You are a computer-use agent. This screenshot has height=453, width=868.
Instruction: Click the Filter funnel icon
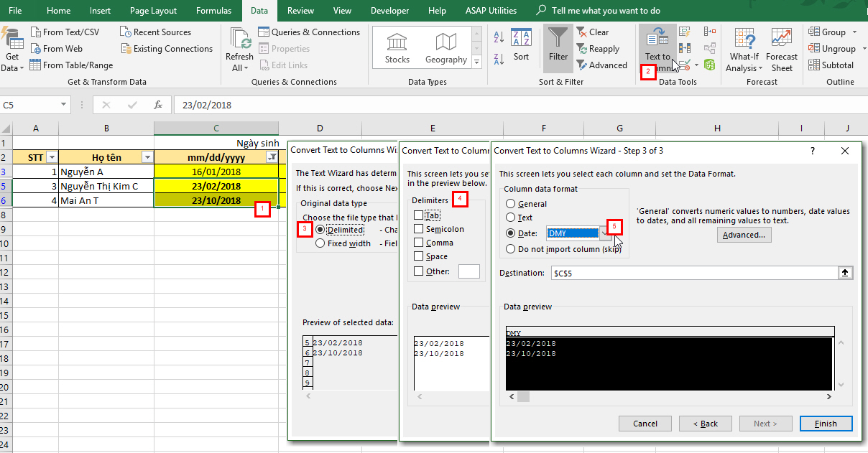(x=558, y=37)
